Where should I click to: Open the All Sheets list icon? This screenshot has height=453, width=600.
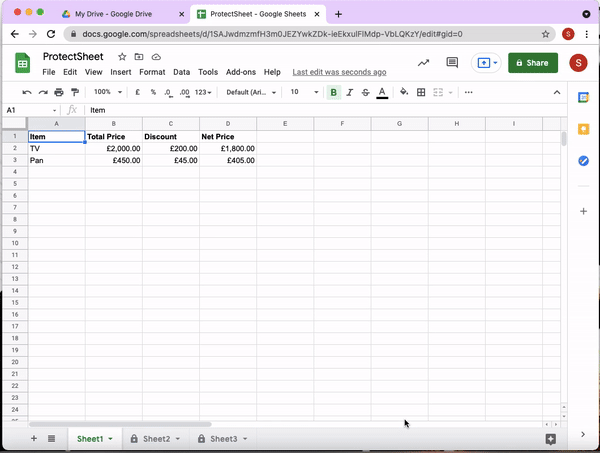[51, 438]
